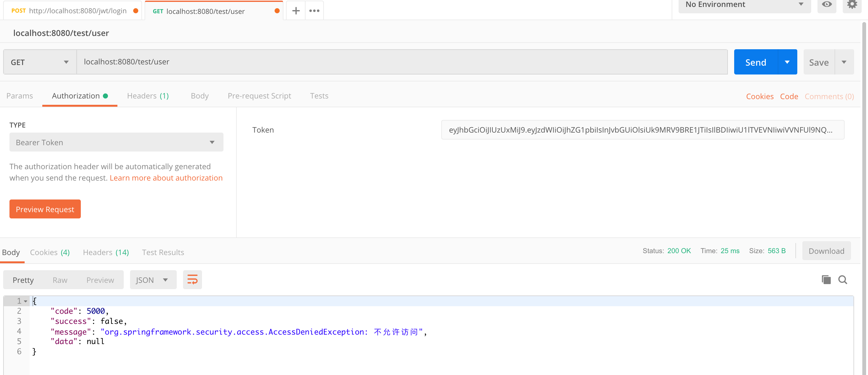
Task: Open response Headers (14) tab
Action: click(106, 252)
